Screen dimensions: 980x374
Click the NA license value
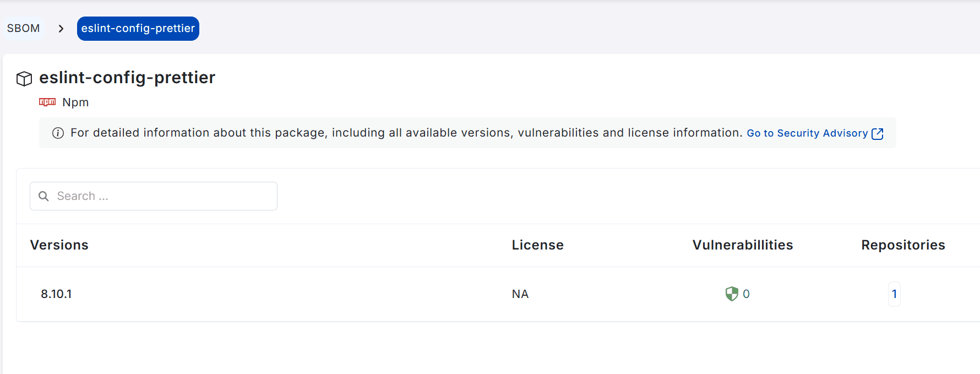(520, 294)
